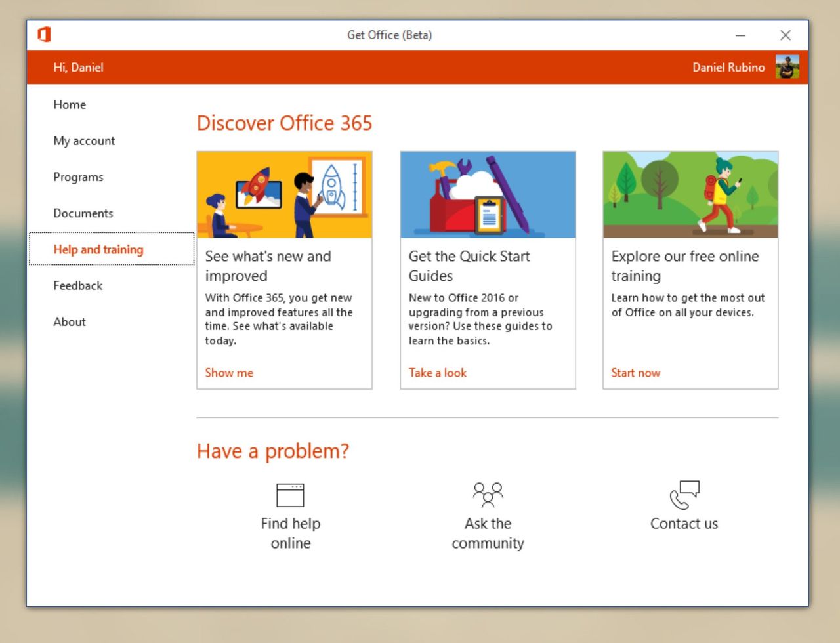Image resolution: width=840 pixels, height=643 pixels.
Task: Open the Documents section
Action: tap(83, 213)
